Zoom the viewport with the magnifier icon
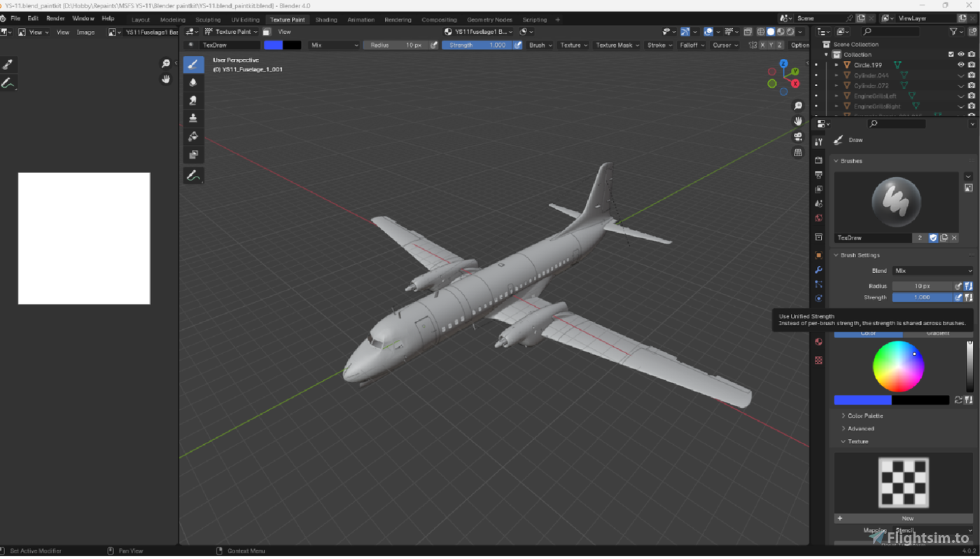Screen dimensions: 980x559 (798, 106)
